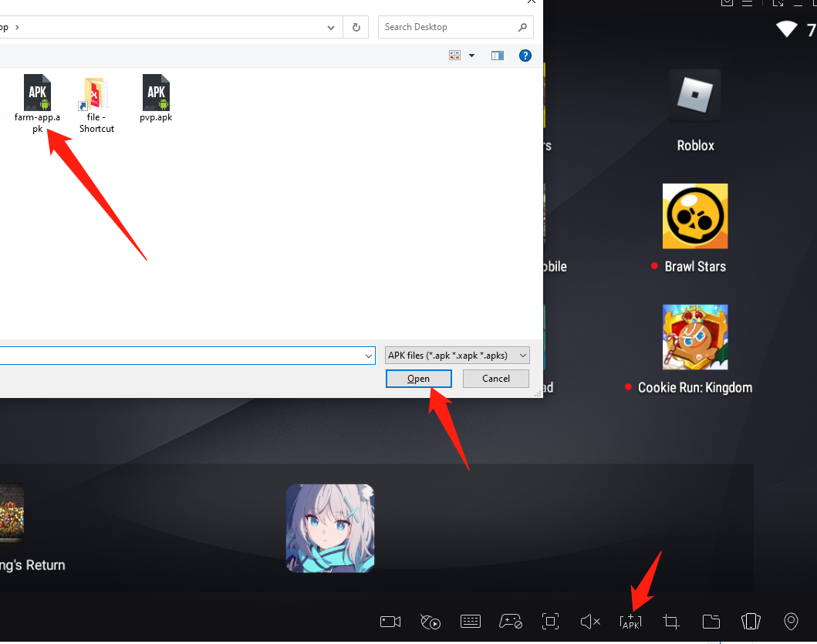This screenshot has width=817, height=644.
Task: Click the Install APK toolbar icon
Action: tap(630, 622)
